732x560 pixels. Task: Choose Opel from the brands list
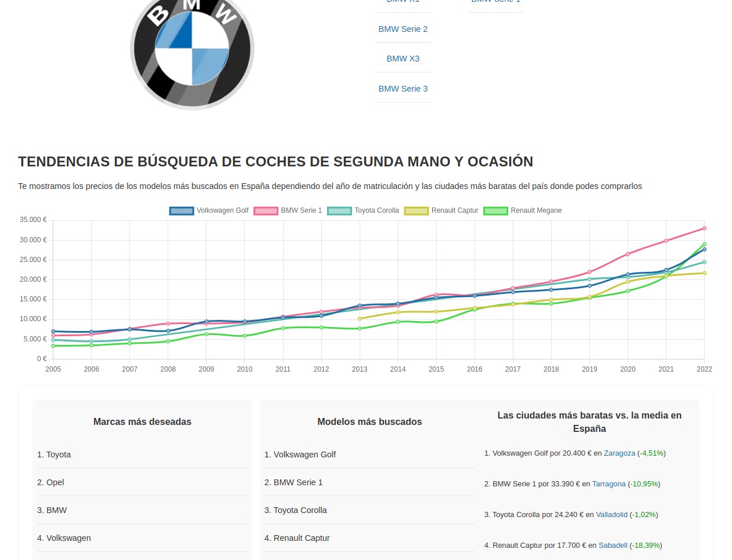coord(50,482)
